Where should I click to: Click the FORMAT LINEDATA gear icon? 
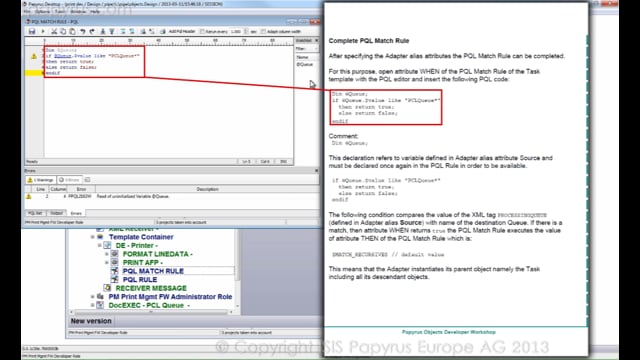115,253
